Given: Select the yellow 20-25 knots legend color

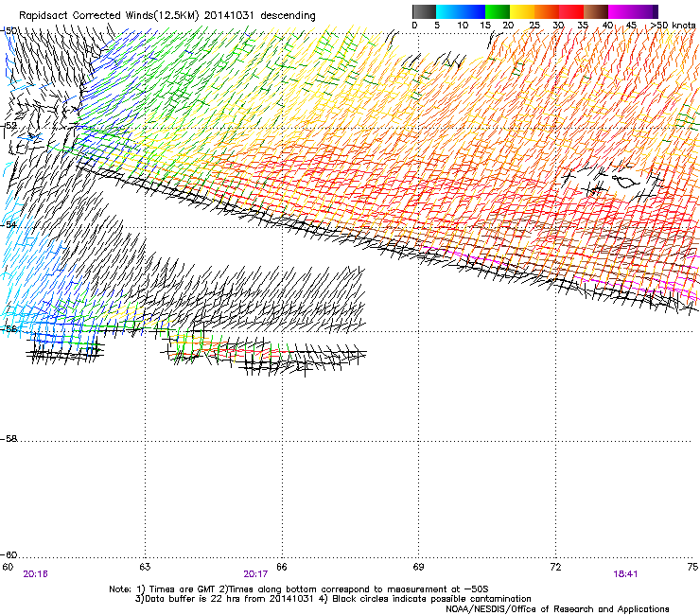Looking at the screenshot, I should (522, 11).
